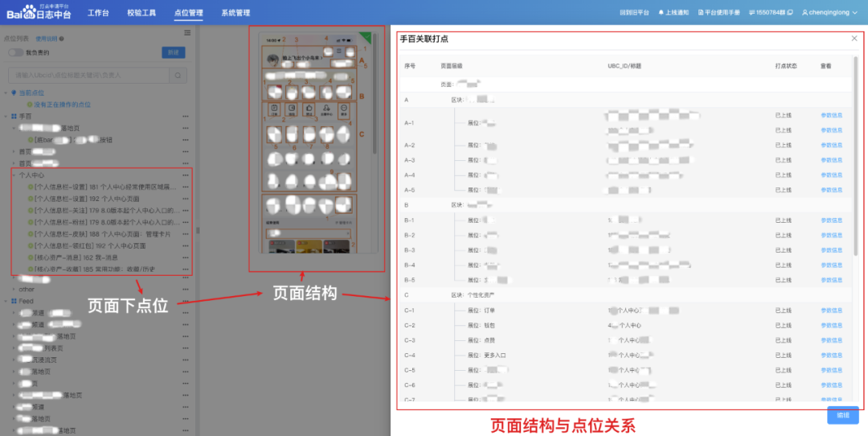The height and width of the screenshot is (436, 868).
Task: Collapse the 个人中心 tree node
Action: click(14, 174)
